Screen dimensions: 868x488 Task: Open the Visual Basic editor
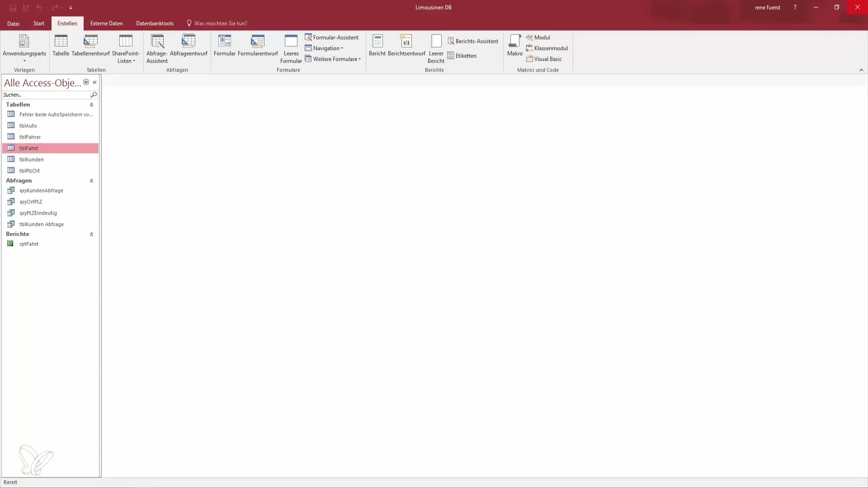544,59
